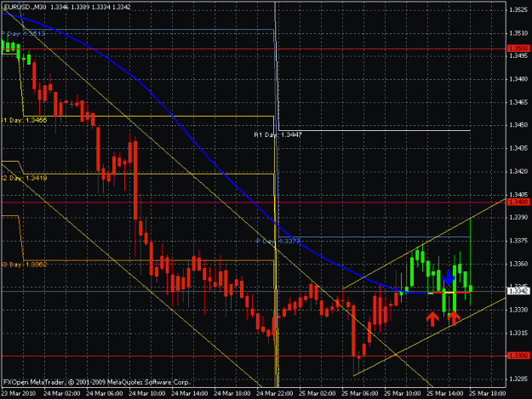Click the white 'R1 Day: 1.3447' label
532x399 pixels.
[x=277, y=134]
